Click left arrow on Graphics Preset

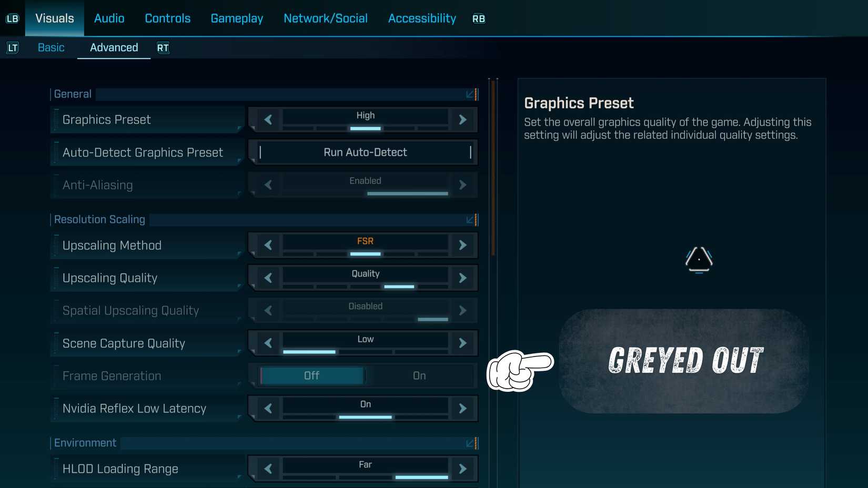268,120
